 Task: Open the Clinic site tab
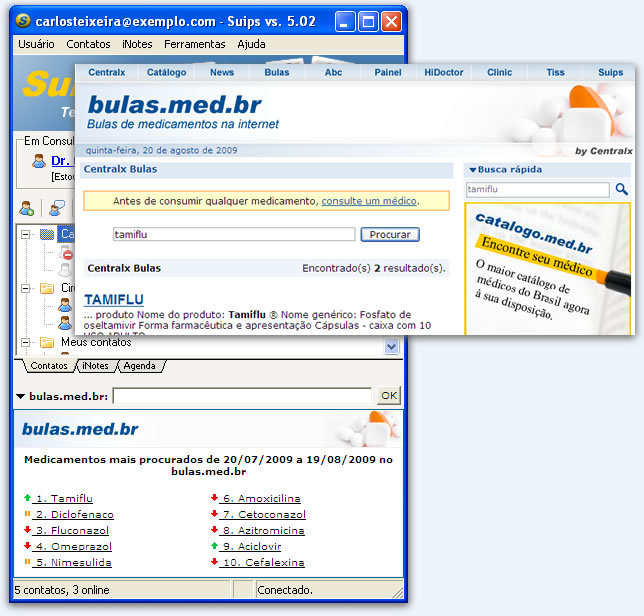(x=499, y=72)
